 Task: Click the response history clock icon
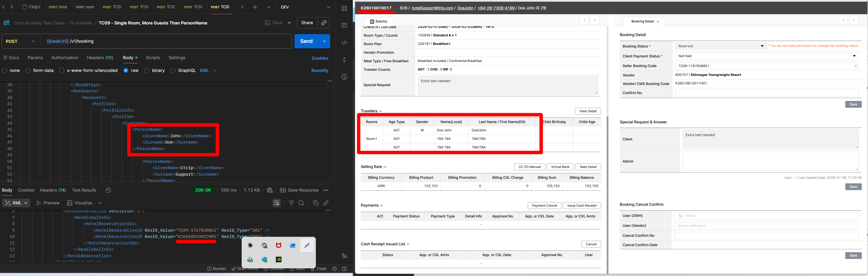coord(108,190)
